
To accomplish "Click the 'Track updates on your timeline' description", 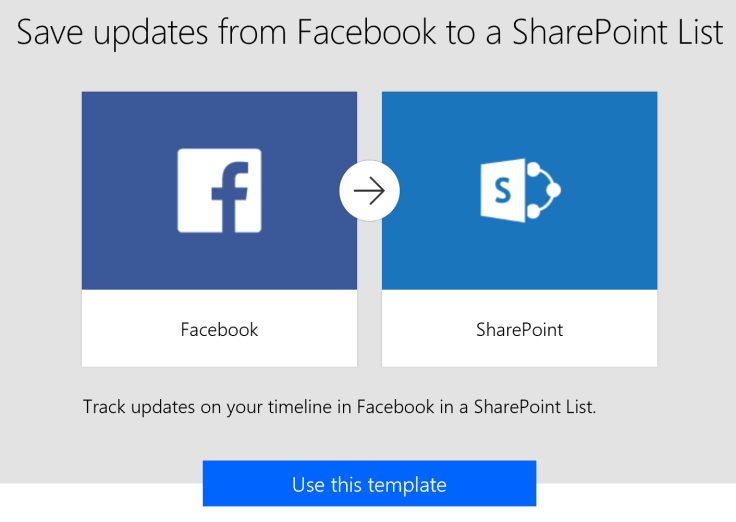I will [x=339, y=408].
